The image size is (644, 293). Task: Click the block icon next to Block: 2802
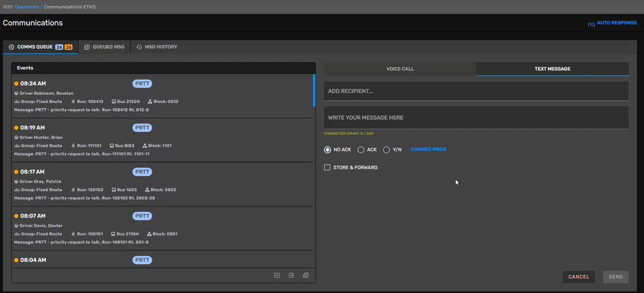point(147,190)
